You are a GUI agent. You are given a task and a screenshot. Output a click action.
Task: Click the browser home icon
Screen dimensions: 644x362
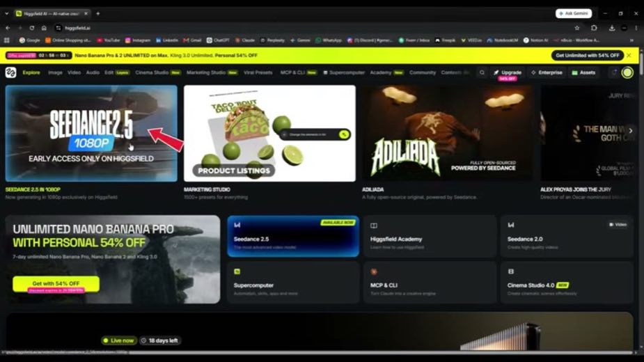pos(44,28)
